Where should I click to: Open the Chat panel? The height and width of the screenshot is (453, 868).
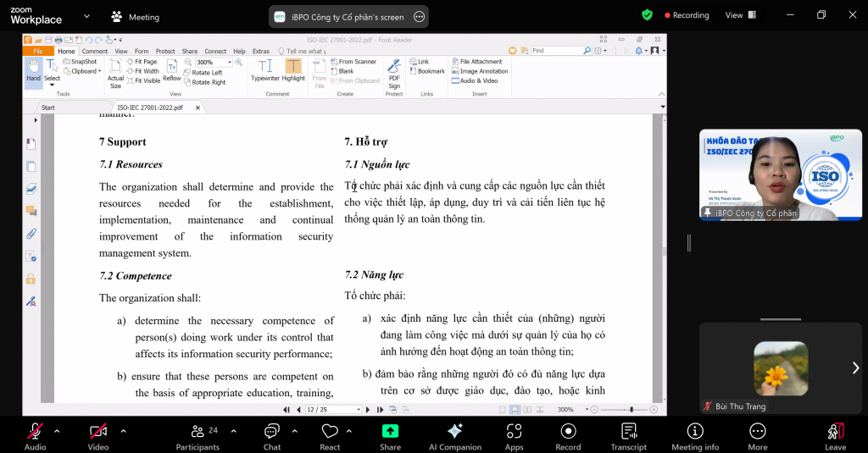point(271,435)
